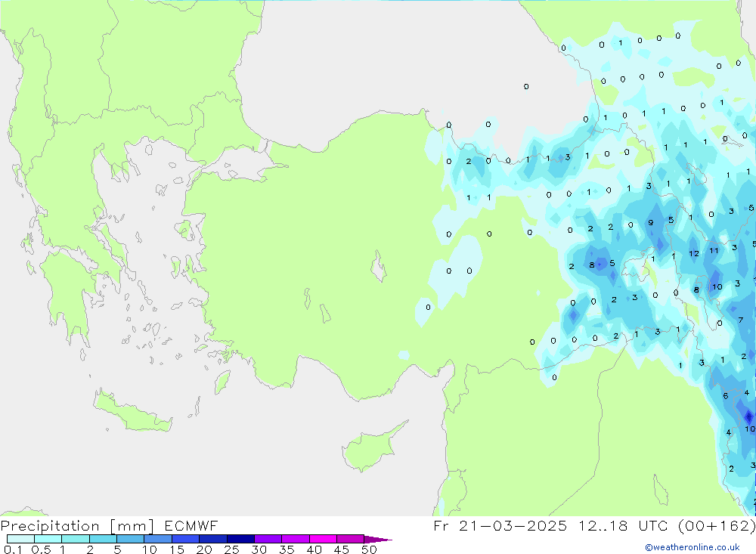
Task: Click the legend label '40'
Action: point(314,549)
